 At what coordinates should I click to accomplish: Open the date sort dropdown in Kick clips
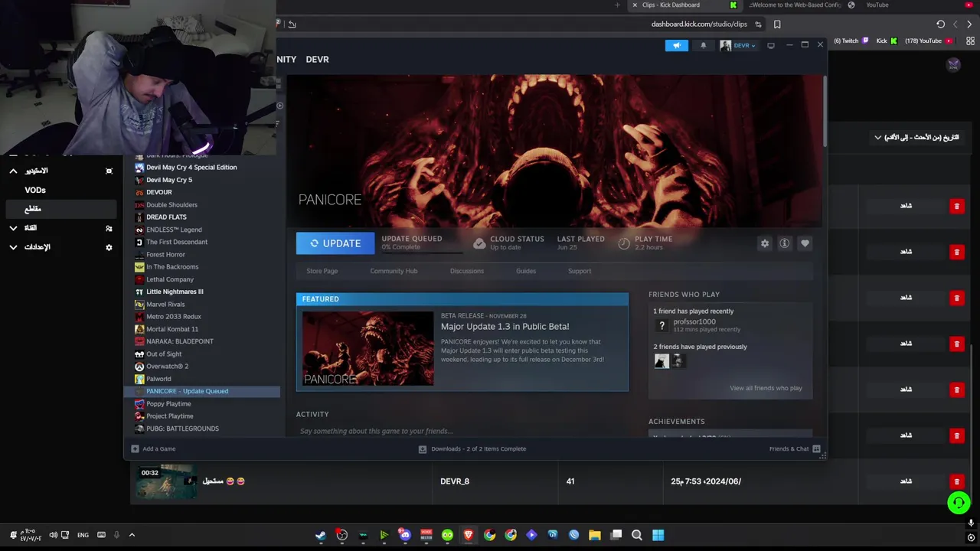click(916, 137)
